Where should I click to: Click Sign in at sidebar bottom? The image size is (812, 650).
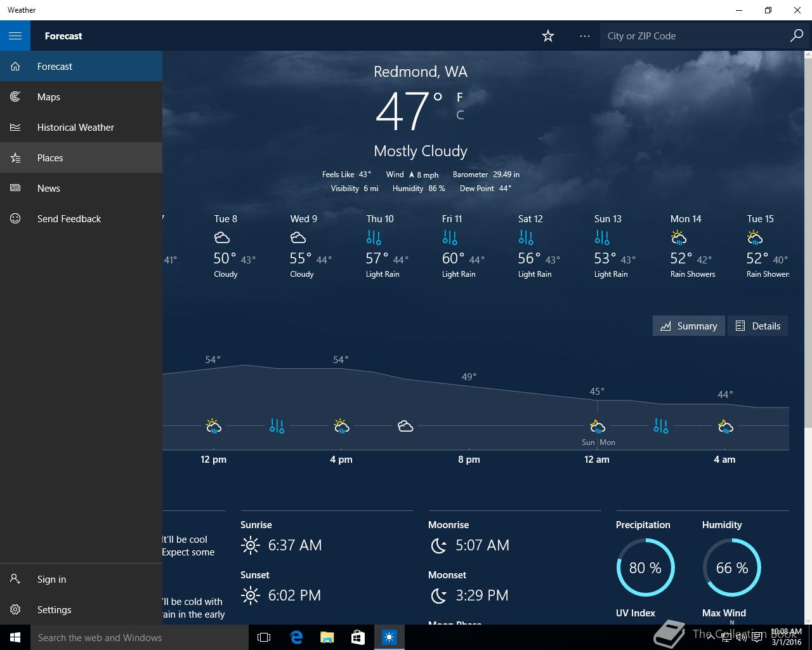[x=81, y=579]
